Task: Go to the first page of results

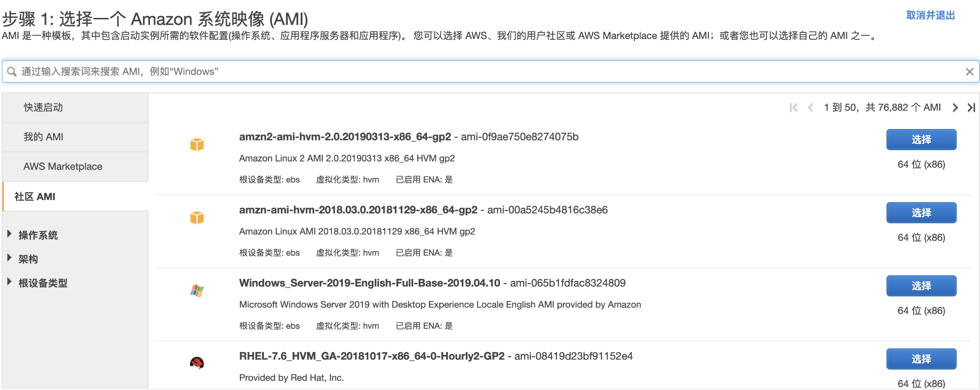Action: (793, 108)
